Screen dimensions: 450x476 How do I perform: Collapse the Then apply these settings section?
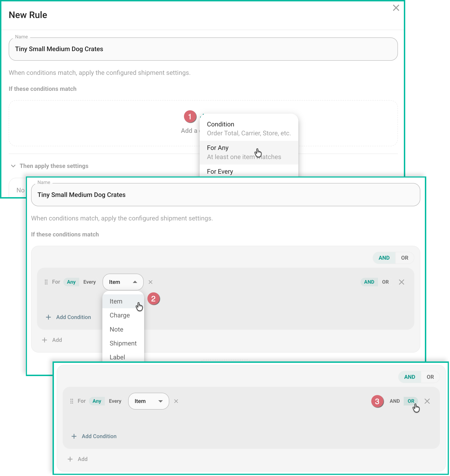13,166
